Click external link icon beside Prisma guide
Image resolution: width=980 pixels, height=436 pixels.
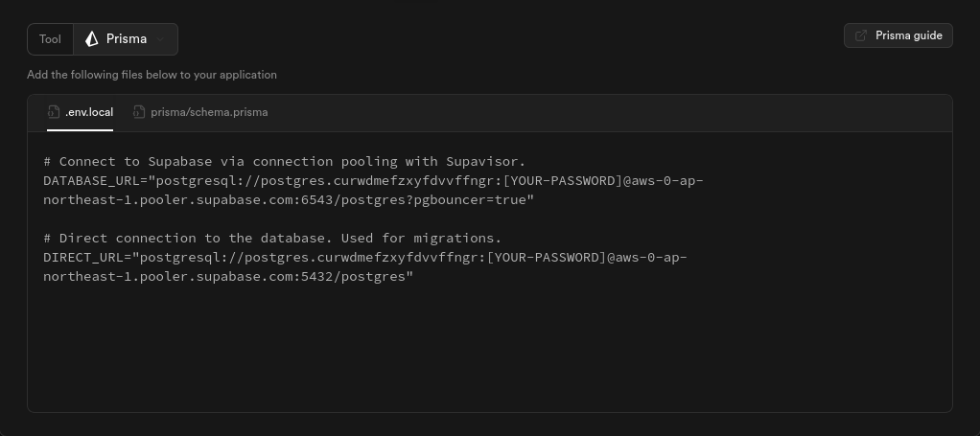[x=861, y=35]
